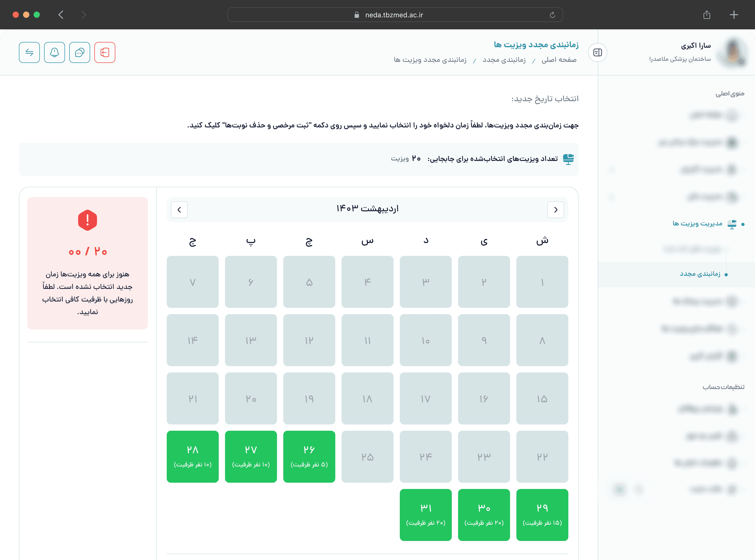This screenshot has width=755, height=560.
Task: Open مدیریت ویزیت ها menu item
Action: click(697, 223)
